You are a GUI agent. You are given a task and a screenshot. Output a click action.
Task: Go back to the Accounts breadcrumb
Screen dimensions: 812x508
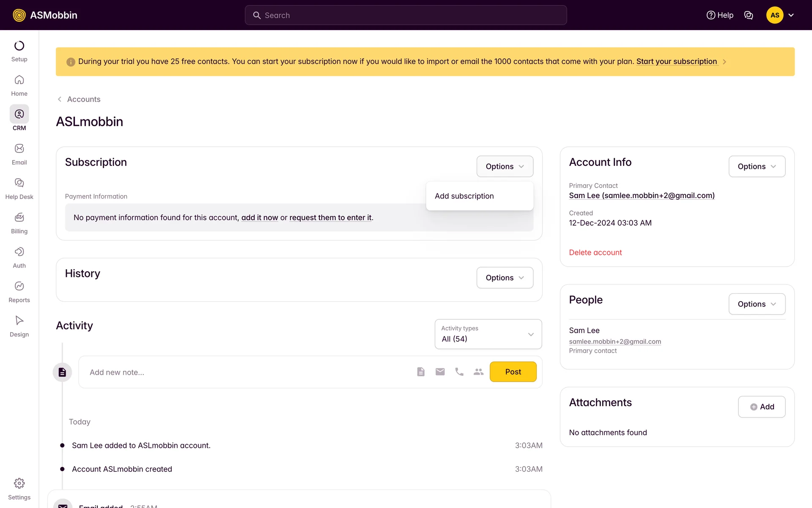pyautogui.click(x=83, y=99)
